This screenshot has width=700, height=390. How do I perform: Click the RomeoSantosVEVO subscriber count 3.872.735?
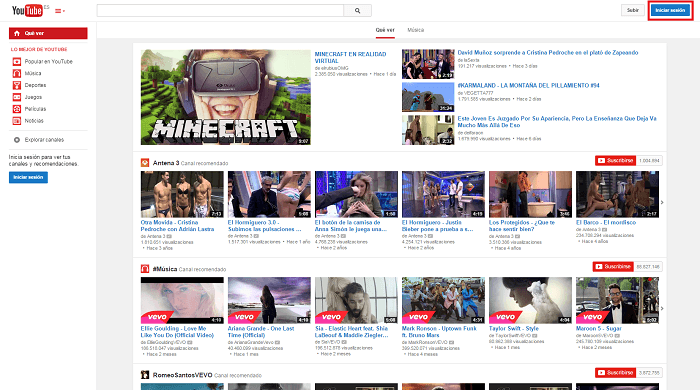pos(649,373)
